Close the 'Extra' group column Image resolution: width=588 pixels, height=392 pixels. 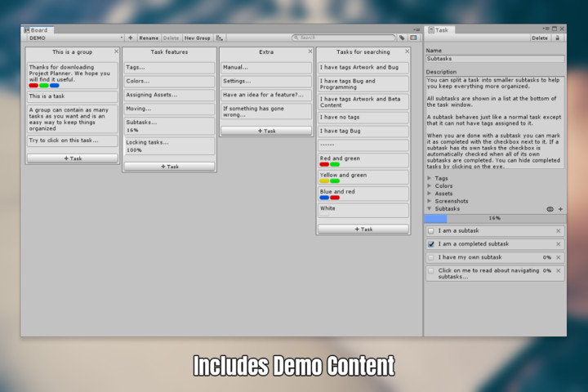pyautogui.click(x=310, y=51)
